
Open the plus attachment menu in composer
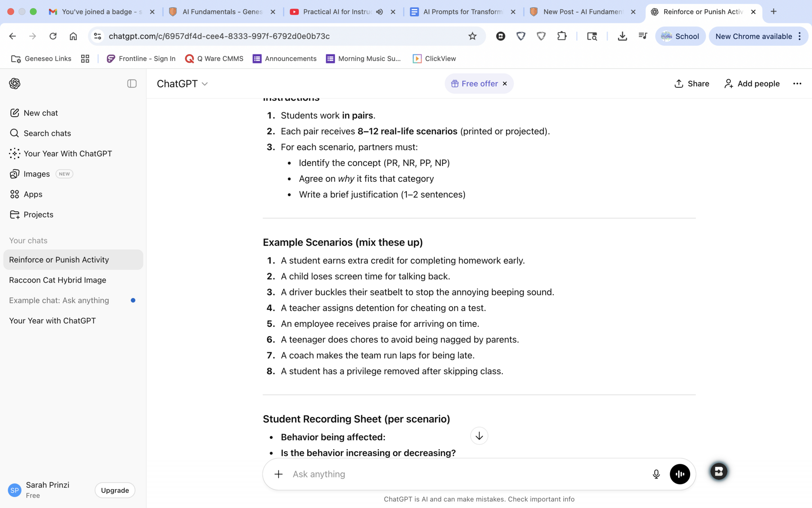pyautogui.click(x=279, y=474)
